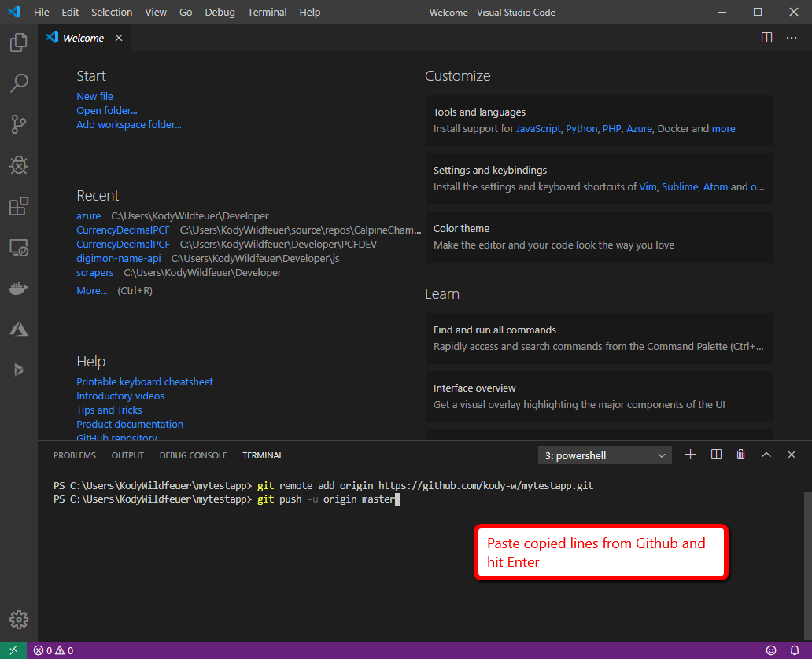The height and width of the screenshot is (659, 812).
Task: Open Product documentation link
Action: [x=130, y=424]
